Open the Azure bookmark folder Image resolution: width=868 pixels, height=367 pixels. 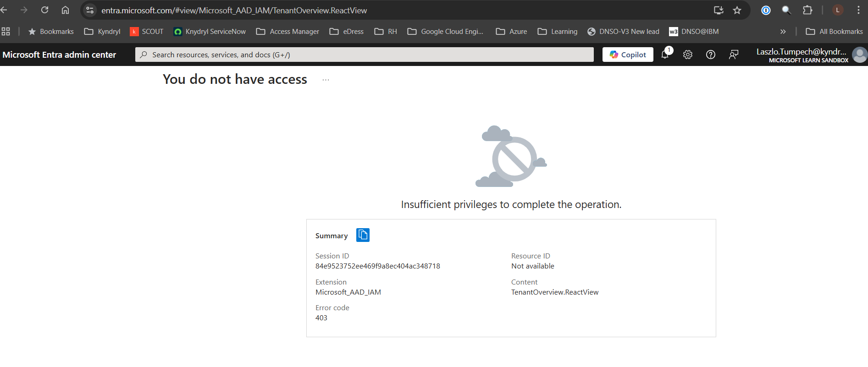tap(511, 31)
